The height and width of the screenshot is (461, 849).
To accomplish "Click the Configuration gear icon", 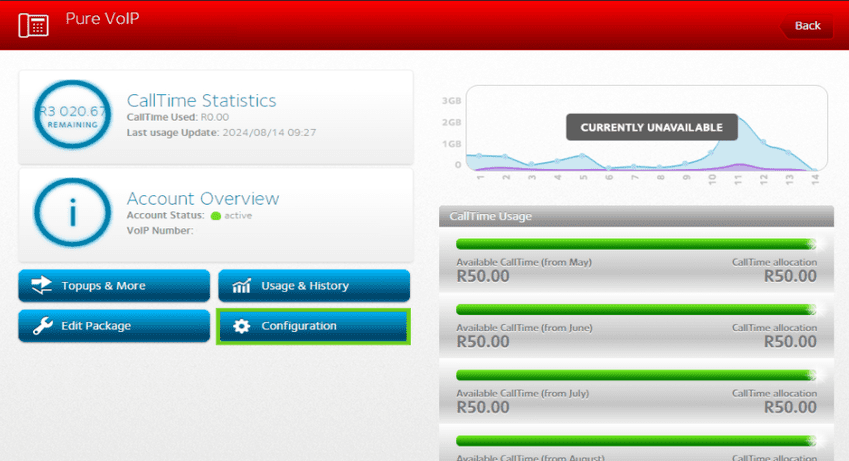I will tap(241, 327).
